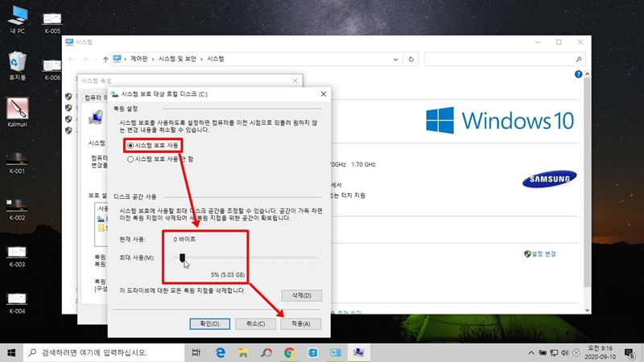Click 시스템 및 보안 in the breadcrumb
The height and width of the screenshot is (362, 644).
[x=177, y=59]
